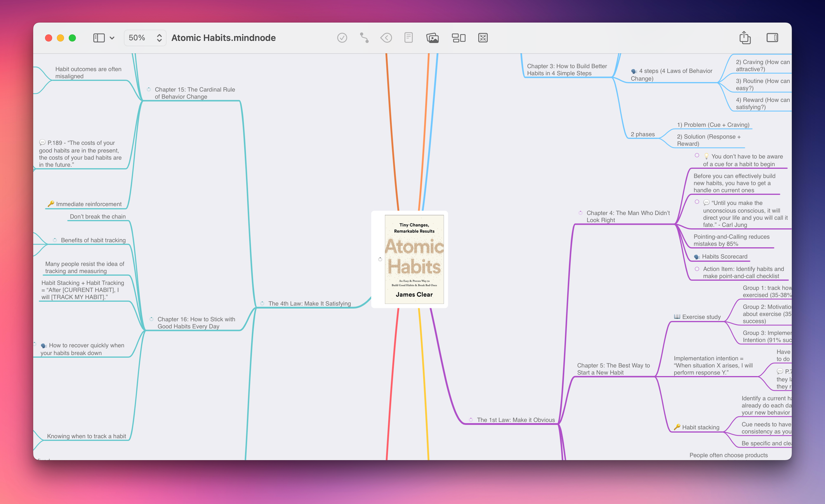Click the connection tool icon

coord(364,38)
